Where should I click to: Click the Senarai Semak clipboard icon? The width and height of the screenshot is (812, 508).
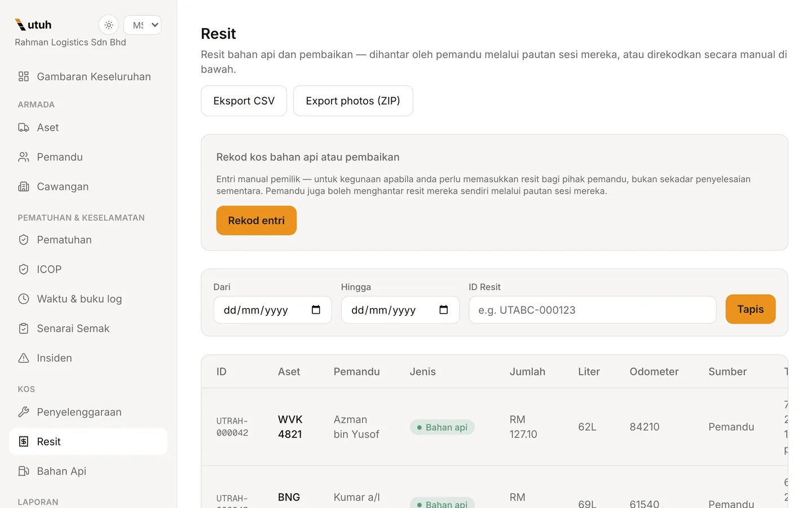click(24, 329)
